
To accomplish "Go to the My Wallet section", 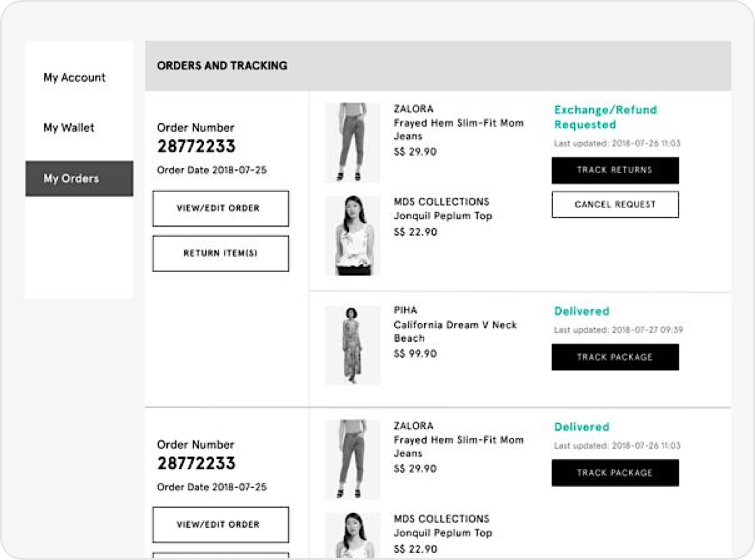I will (68, 128).
